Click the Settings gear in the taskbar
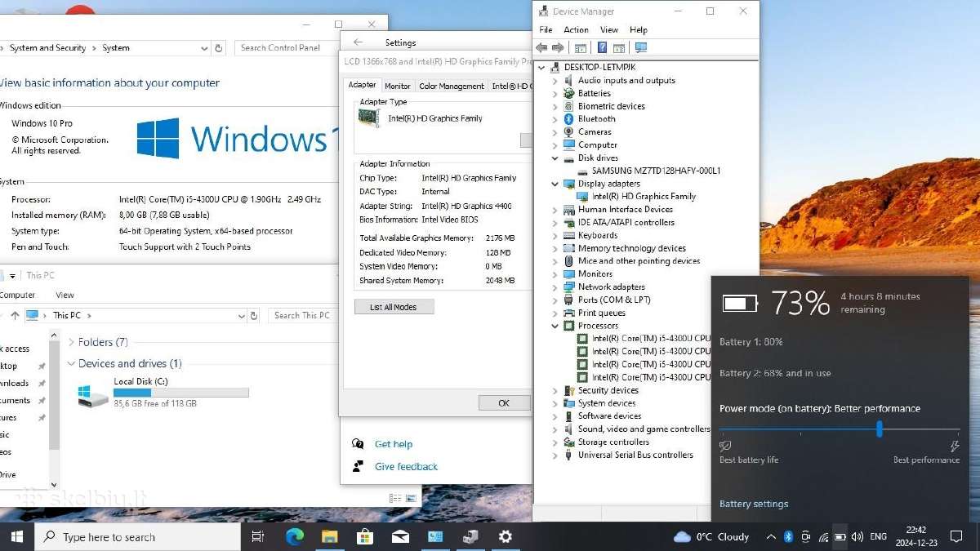This screenshot has height=551, width=980. click(506, 536)
